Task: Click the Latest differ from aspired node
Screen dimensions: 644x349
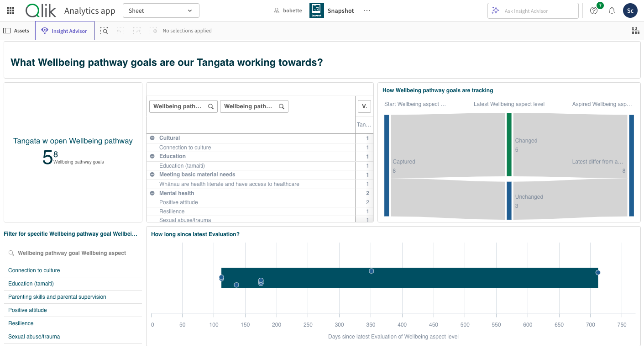Action: 631,165
